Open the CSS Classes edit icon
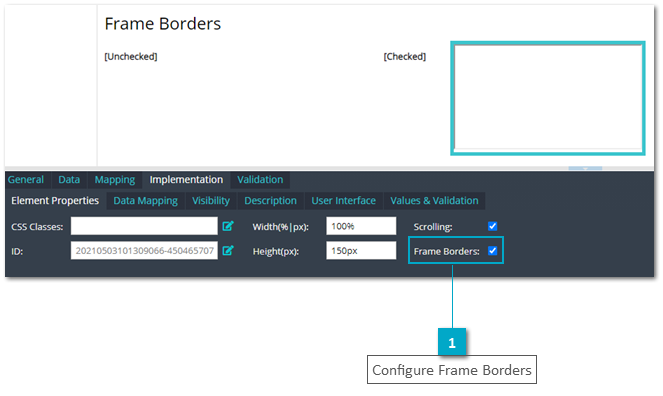Image resolution: width=663 pixels, height=396 pixels. coord(228,226)
